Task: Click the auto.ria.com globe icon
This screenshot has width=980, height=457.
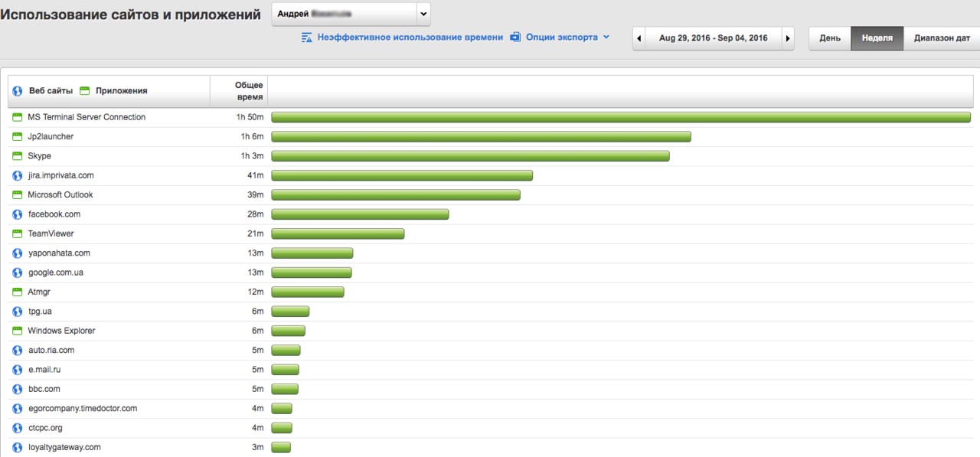Action: pyautogui.click(x=18, y=350)
